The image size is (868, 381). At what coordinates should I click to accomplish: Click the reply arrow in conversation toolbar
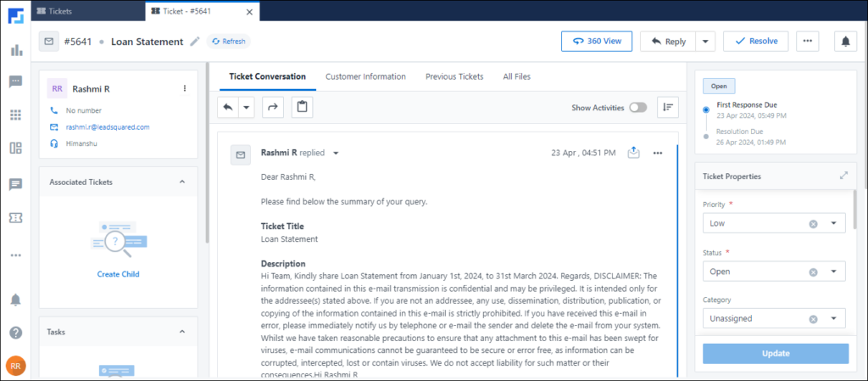(x=227, y=108)
